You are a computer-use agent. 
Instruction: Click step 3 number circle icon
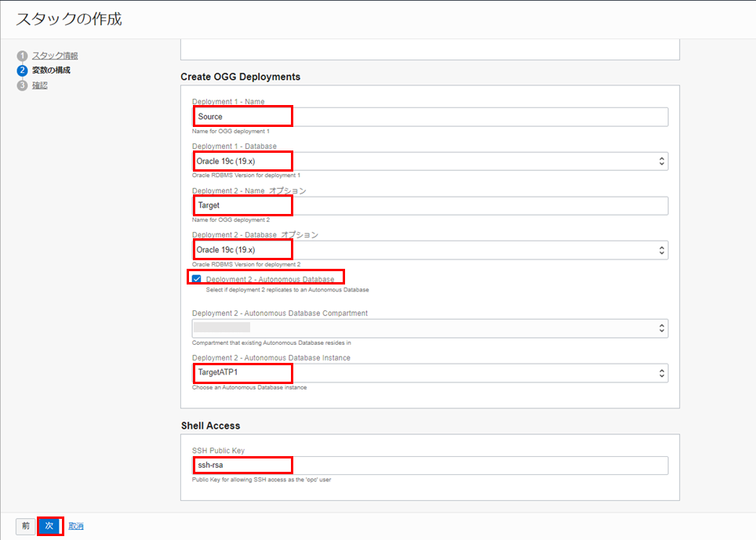pos(22,85)
